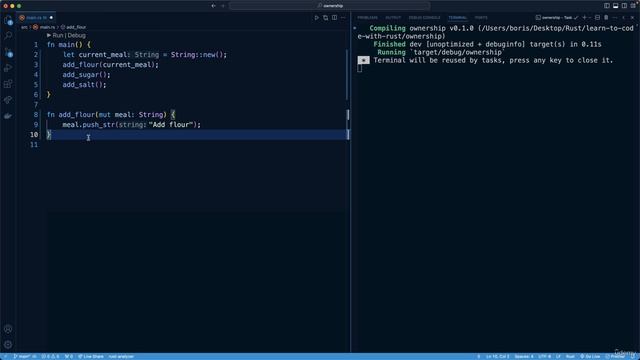Click the terminal "Finished" output line
Viewport: 640px width, 360px height.
click(487, 44)
